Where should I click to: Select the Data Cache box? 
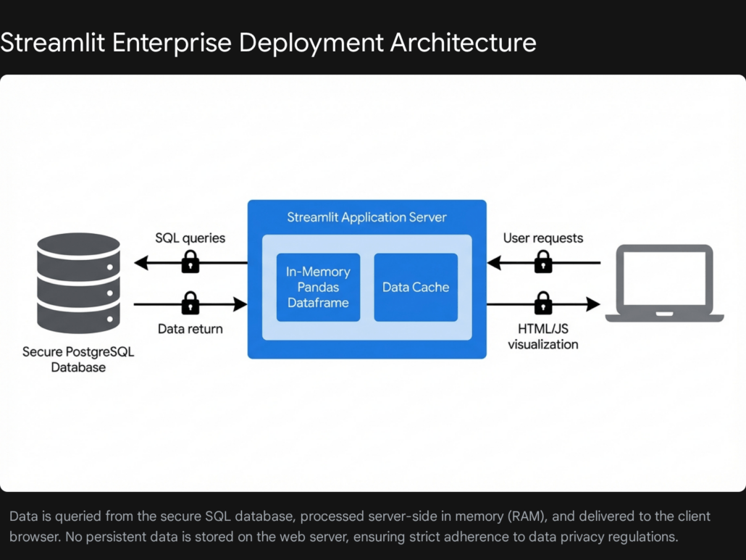(x=416, y=288)
